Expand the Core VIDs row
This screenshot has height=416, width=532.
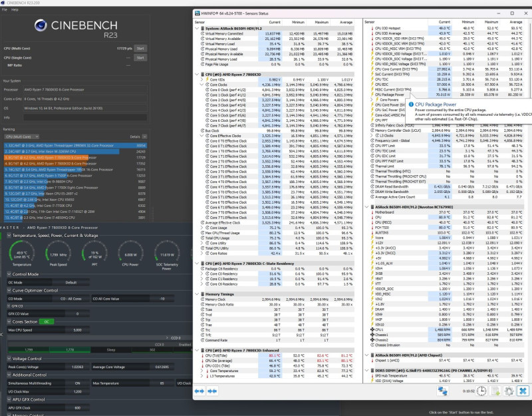(x=201, y=79)
